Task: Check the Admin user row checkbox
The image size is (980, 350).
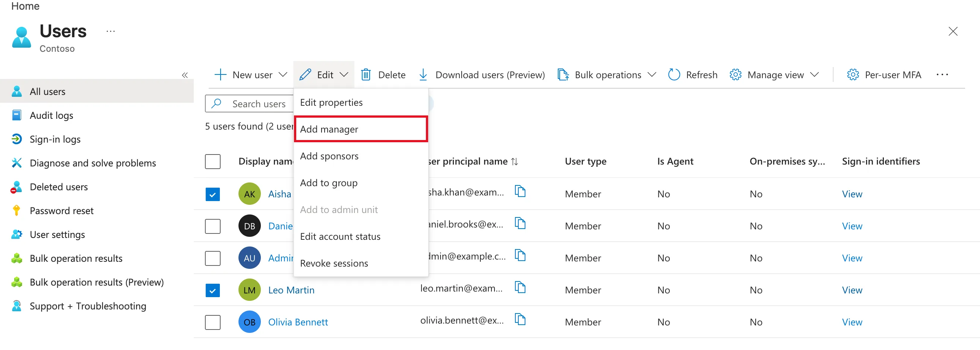Action: pyautogui.click(x=213, y=258)
